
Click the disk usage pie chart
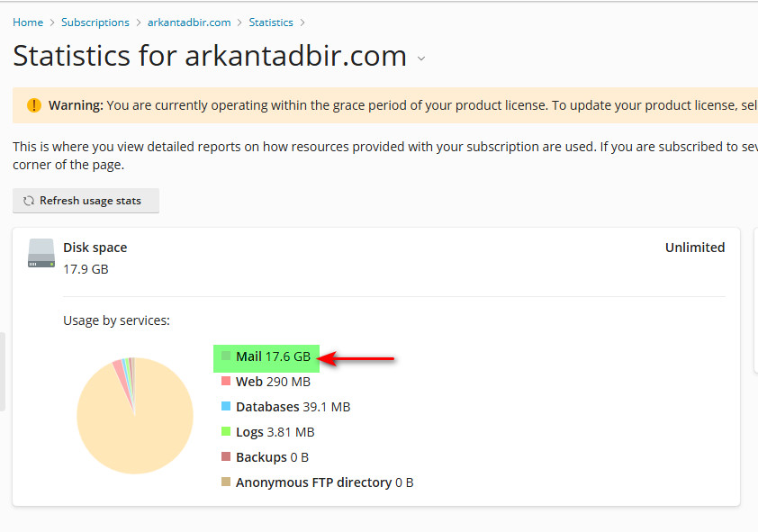tap(135, 416)
